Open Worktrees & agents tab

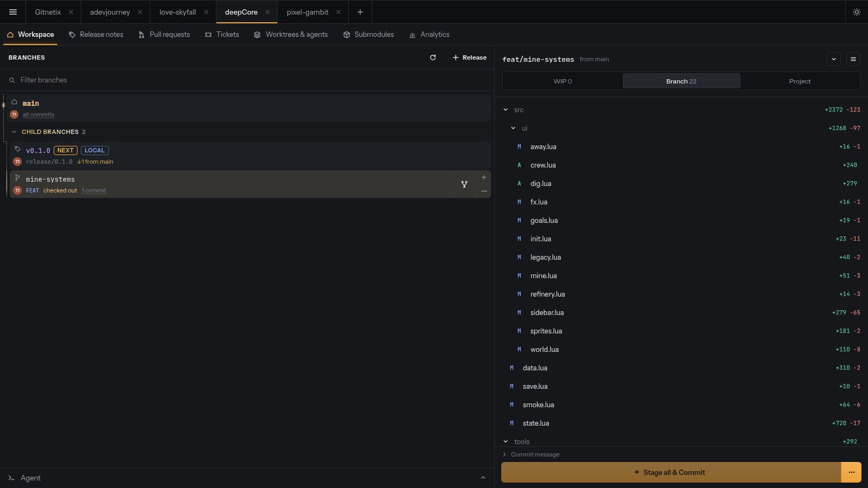pos(291,34)
